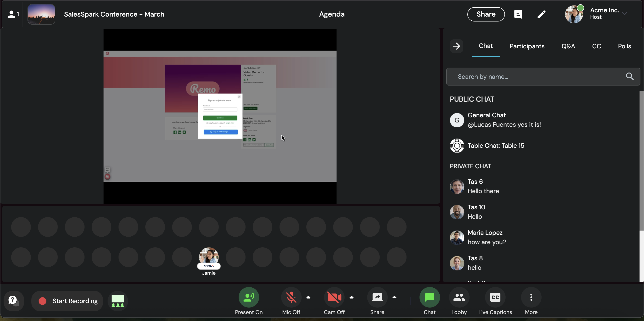Turn the camera on
Screen dimensions: 644x321
pos(334,297)
